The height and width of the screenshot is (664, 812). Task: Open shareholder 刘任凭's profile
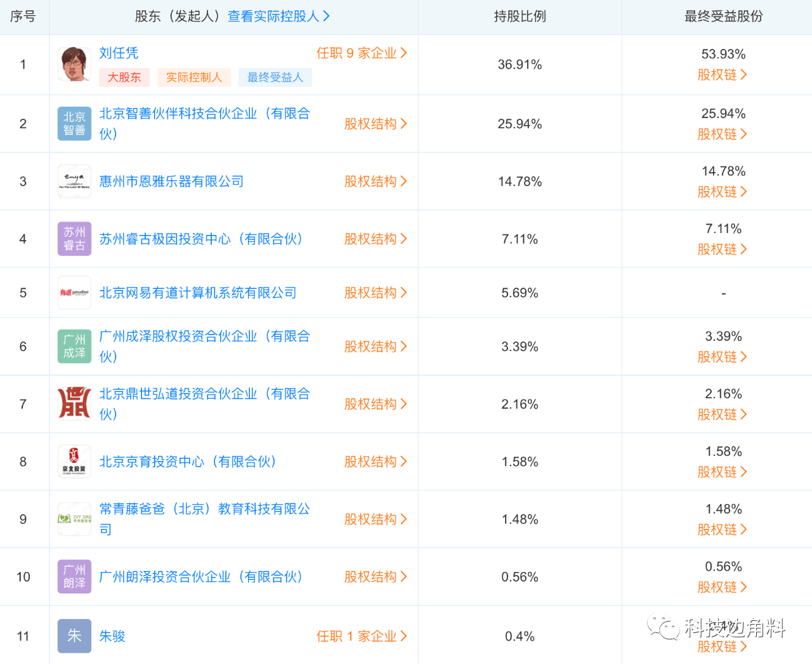(x=119, y=53)
